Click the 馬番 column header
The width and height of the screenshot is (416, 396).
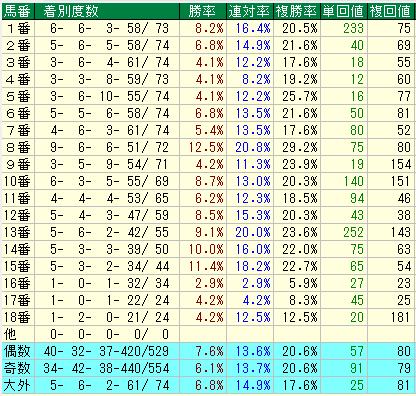click(x=17, y=11)
